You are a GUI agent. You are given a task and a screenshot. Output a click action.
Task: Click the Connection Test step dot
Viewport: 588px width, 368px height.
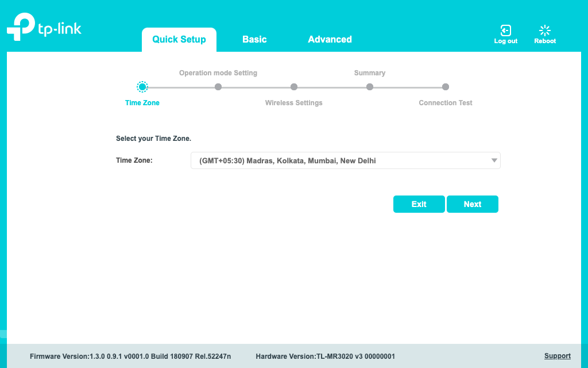tap(446, 87)
